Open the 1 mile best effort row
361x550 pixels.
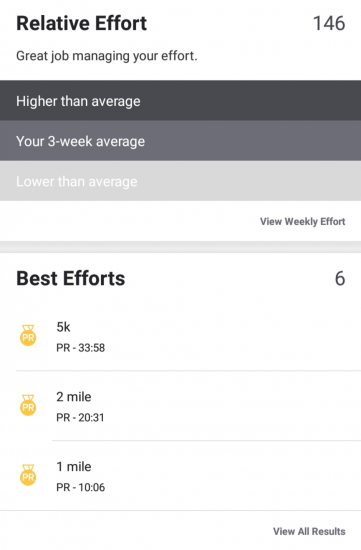tap(180, 475)
